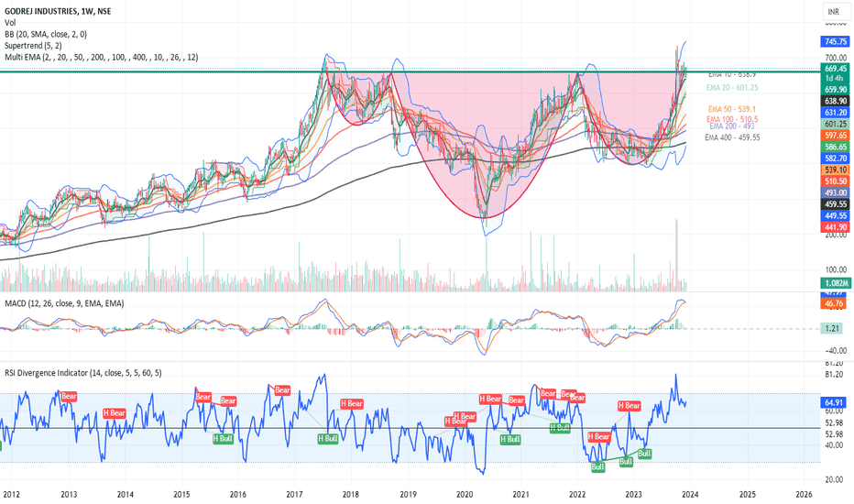Click the 40.00 RSI axis value
Screen dimensions: 854x504
[x=835, y=445]
